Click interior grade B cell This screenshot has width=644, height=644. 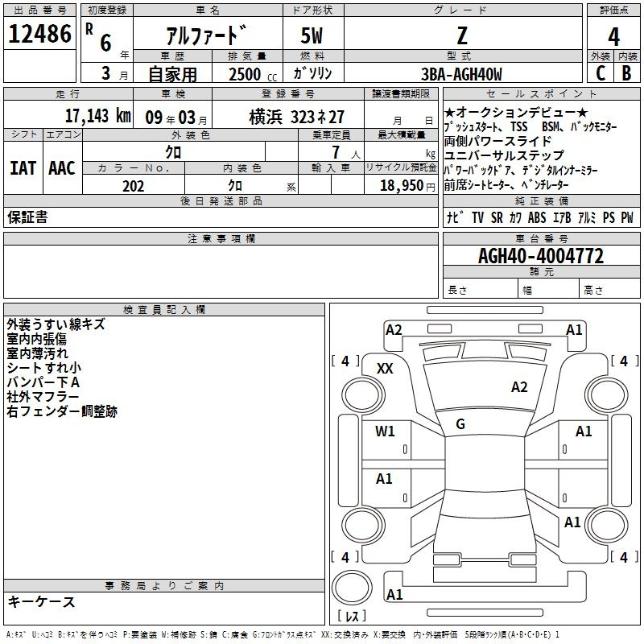626,73
